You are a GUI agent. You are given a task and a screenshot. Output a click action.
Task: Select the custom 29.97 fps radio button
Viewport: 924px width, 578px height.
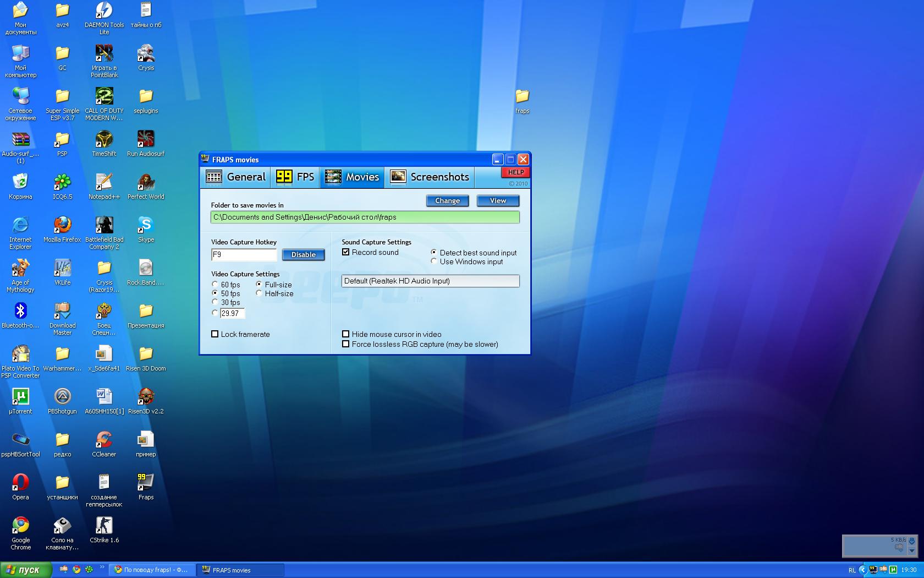[215, 313]
